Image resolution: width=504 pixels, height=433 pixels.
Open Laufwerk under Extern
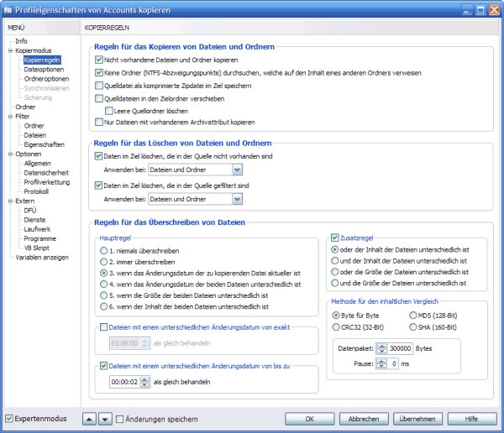37,229
